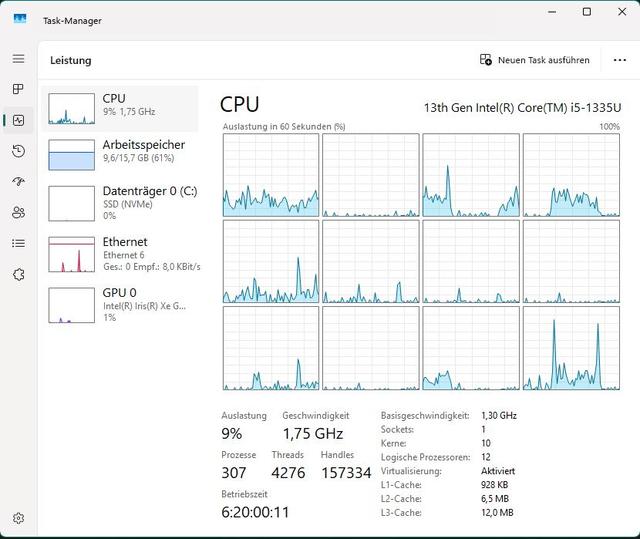This screenshot has width=640, height=539.
Task: Close the Task-Manager window
Action: click(622, 12)
